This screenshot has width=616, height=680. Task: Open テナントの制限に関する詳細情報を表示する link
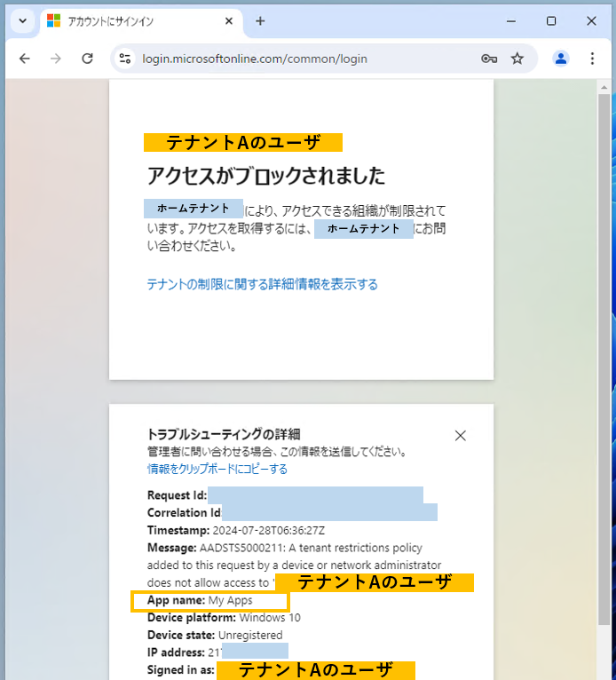(262, 284)
